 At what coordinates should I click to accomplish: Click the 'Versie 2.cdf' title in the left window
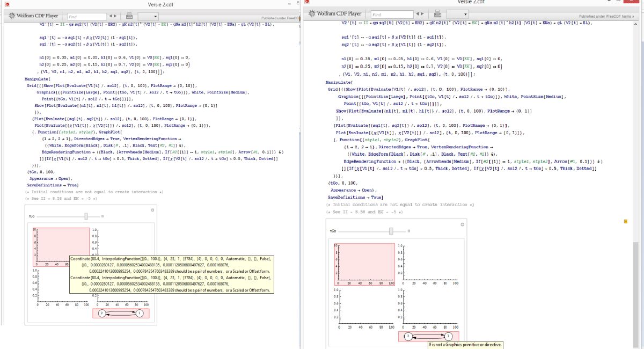click(x=162, y=4)
